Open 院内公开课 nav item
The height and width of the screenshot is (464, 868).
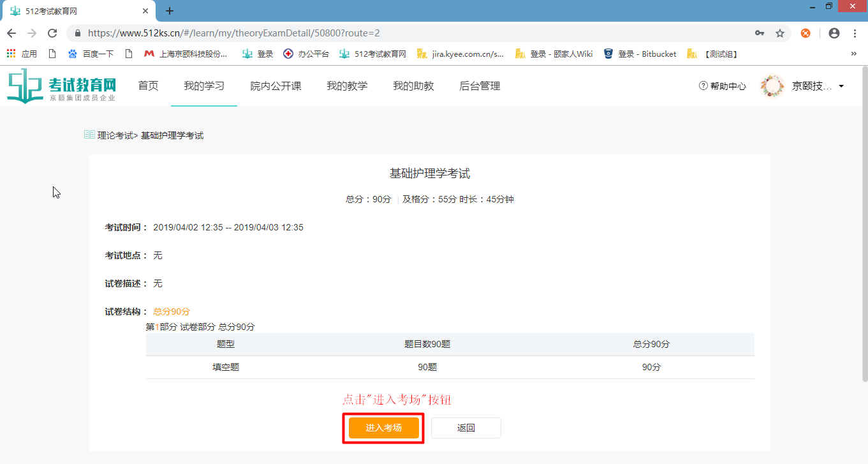276,86
